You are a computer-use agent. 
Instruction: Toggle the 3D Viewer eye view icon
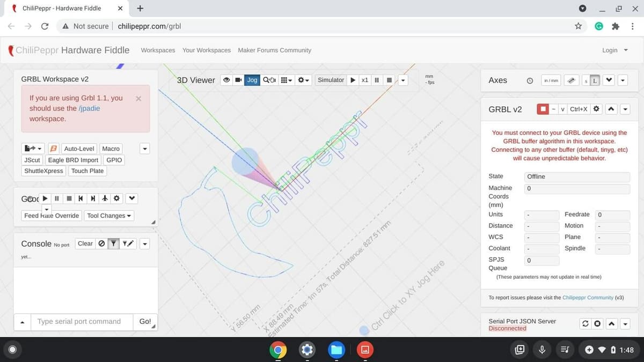(x=226, y=80)
